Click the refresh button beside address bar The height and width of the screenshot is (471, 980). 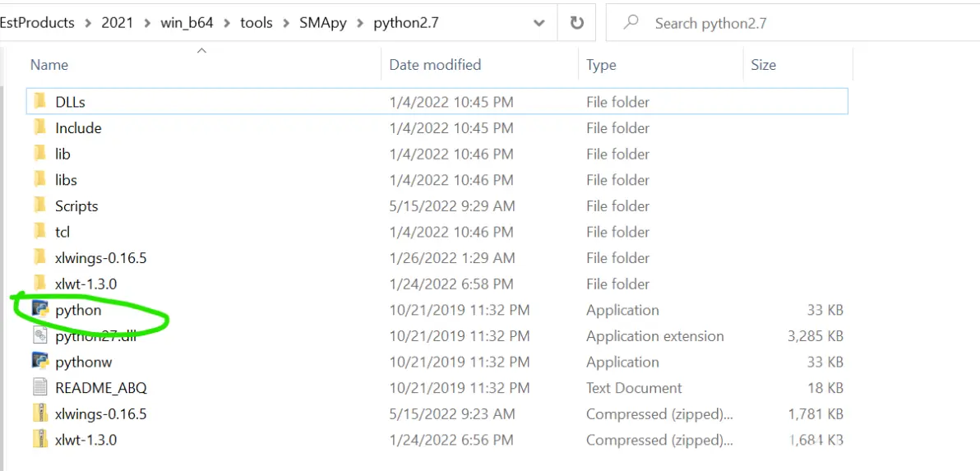[x=577, y=24]
